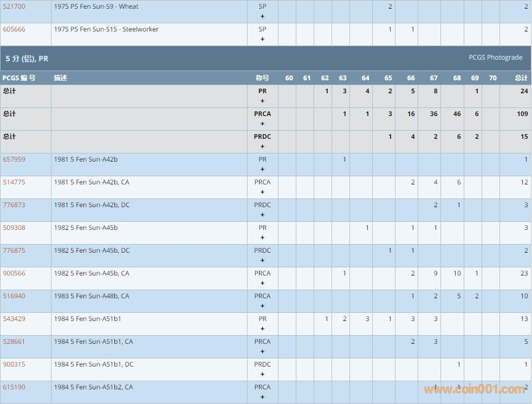Viewport: 532px width, 404px height.
Task: Click PRCA total value 109
Action: (522, 114)
